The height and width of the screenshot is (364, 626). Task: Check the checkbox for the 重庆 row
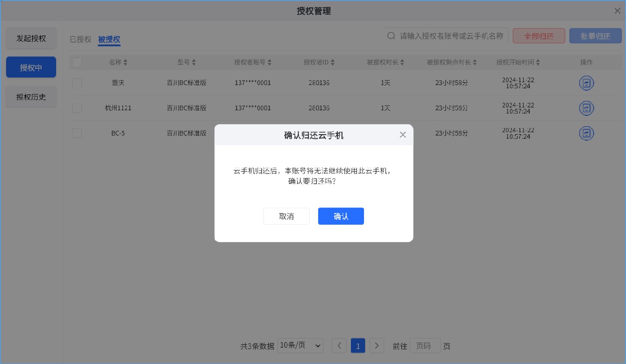click(x=77, y=83)
